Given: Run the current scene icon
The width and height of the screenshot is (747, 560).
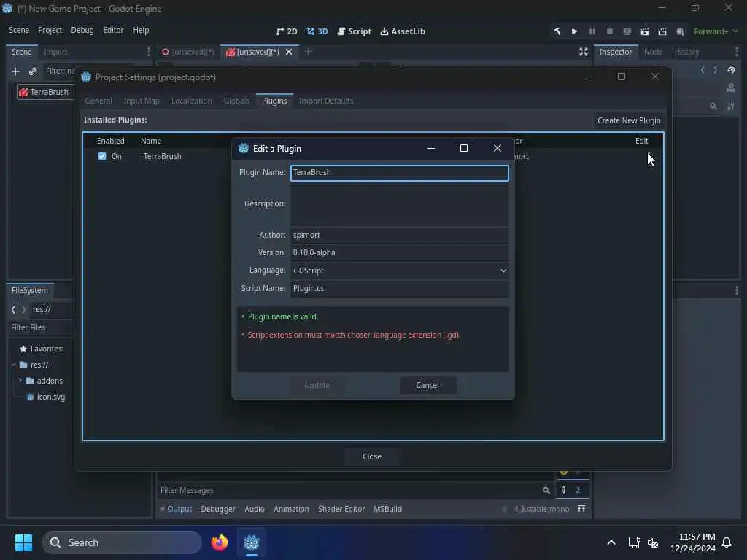Looking at the screenshot, I should click(x=645, y=31).
